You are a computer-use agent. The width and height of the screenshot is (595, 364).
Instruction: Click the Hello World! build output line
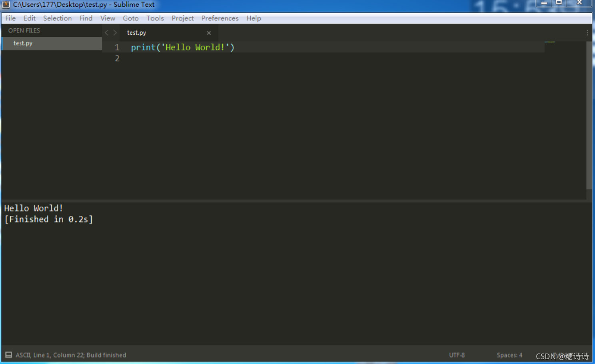[x=34, y=208]
